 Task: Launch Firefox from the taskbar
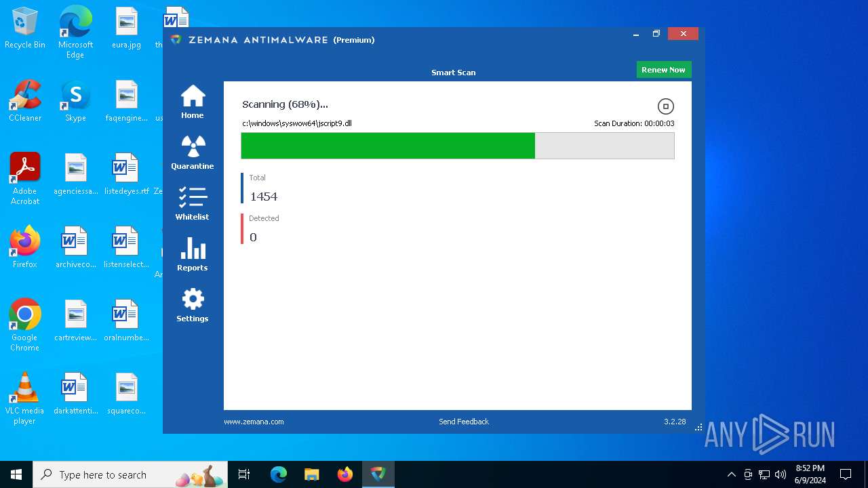pyautogui.click(x=345, y=474)
